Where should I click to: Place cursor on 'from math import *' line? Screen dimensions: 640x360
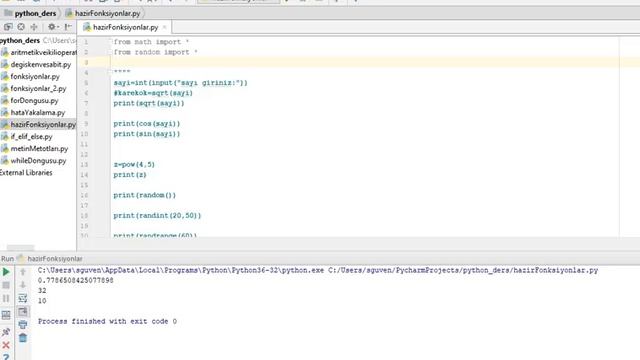click(151, 42)
